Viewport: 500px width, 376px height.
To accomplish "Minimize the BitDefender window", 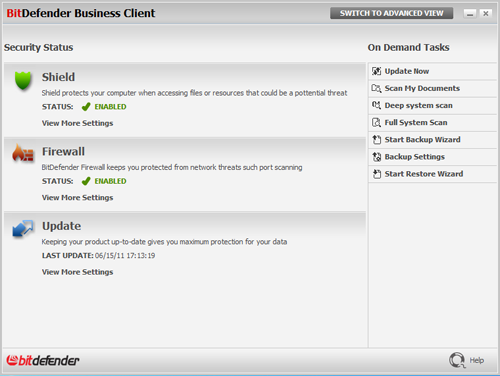I will [470, 14].
